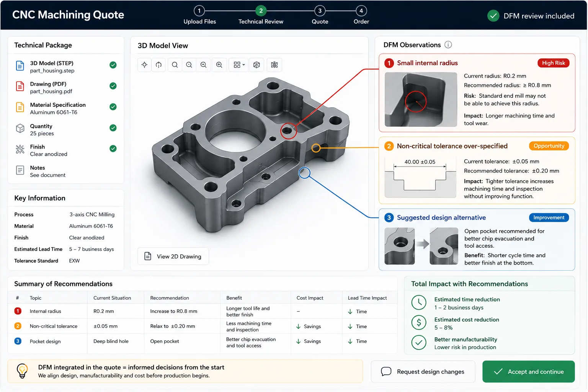Click the clock icon for time reduction

(x=419, y=302)
